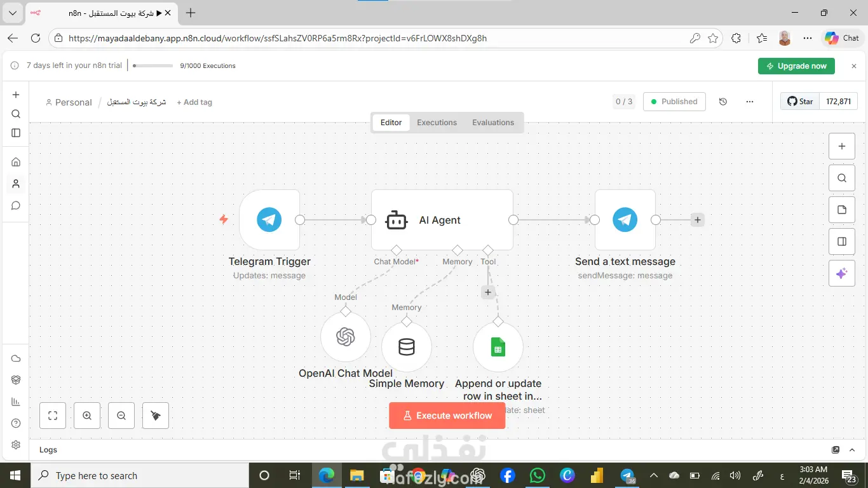Go to the home overview icon

pyautogui.click(x=16, y=162)
